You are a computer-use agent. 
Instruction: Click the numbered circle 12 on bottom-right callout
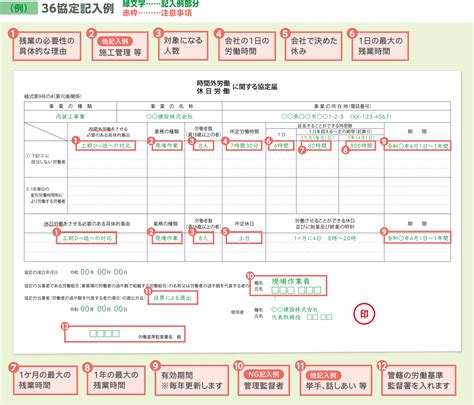[381, 366]
